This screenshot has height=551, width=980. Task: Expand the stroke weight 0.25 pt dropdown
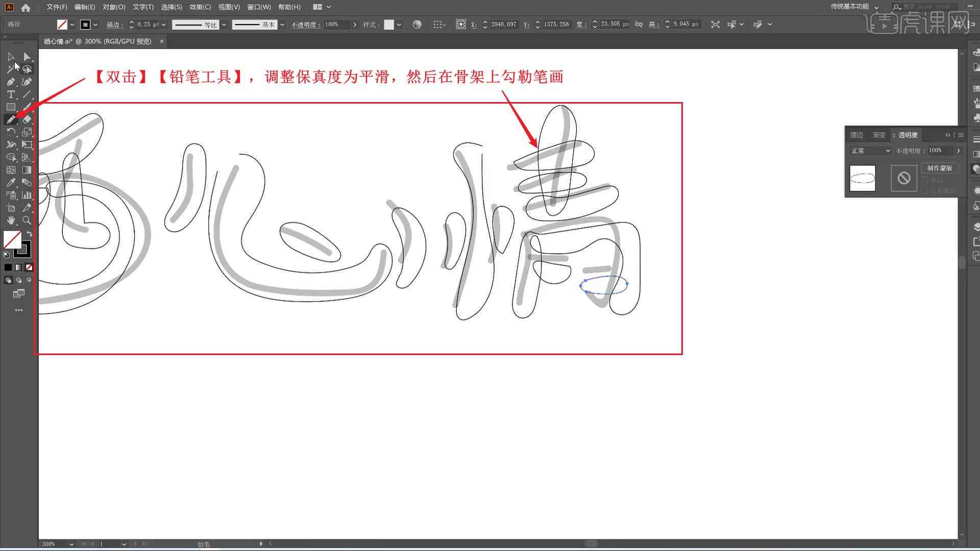point(164,24)
